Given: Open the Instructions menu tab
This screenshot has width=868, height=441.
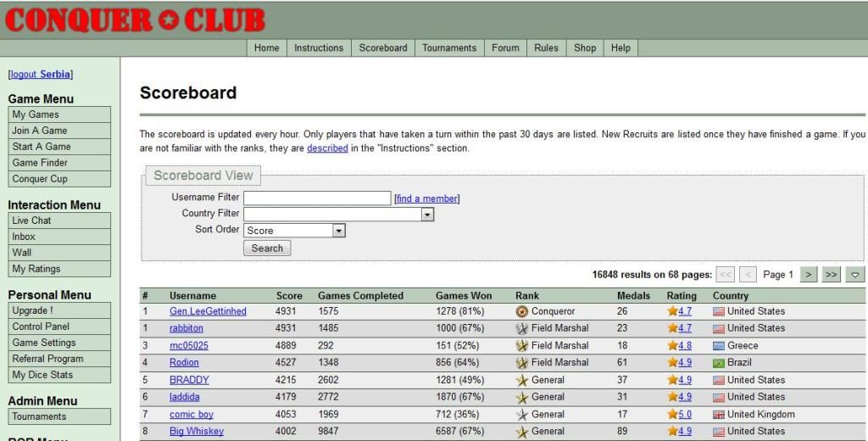Looking at the screenshot, I should (319, 48).
